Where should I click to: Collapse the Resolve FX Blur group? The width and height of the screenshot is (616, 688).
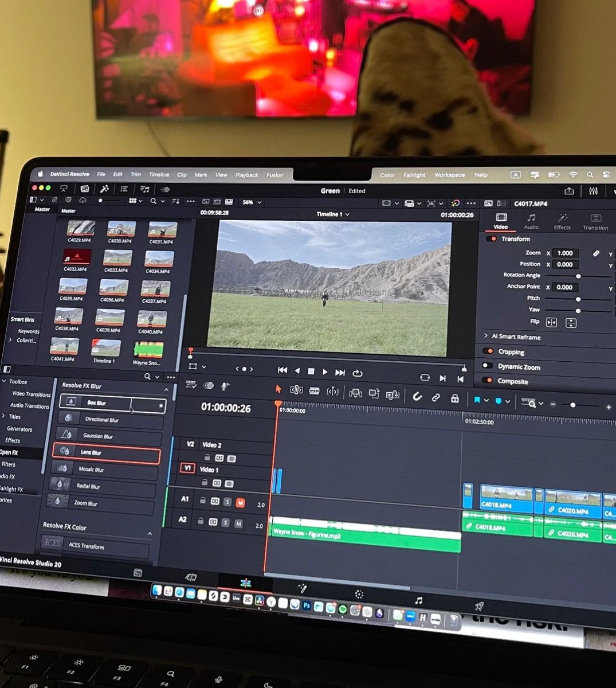(x=166, y=390)
